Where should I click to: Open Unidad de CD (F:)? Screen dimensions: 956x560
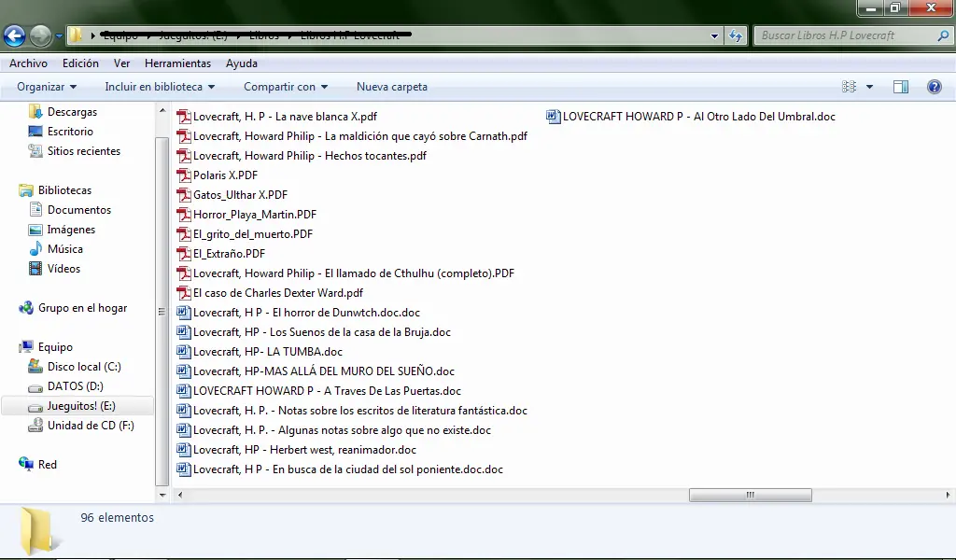pos(91,426)
